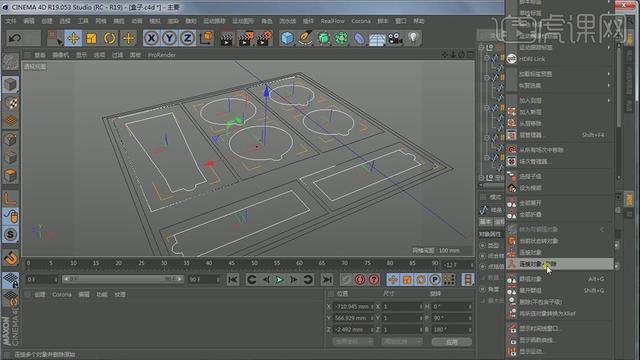The height and width of the screenshot is (360, 640).
Task: Choose the highlighted connect objects and delete entry
Action: coord(560,264)
